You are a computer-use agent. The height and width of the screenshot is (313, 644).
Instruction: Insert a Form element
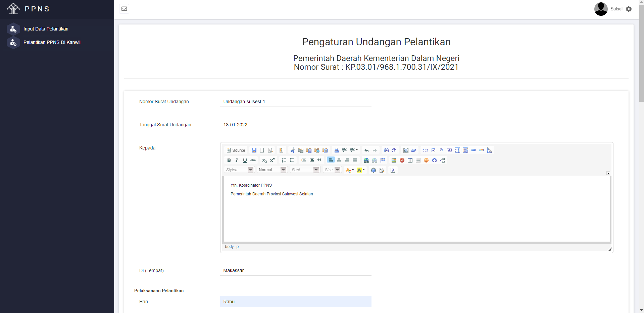point(425,150)
